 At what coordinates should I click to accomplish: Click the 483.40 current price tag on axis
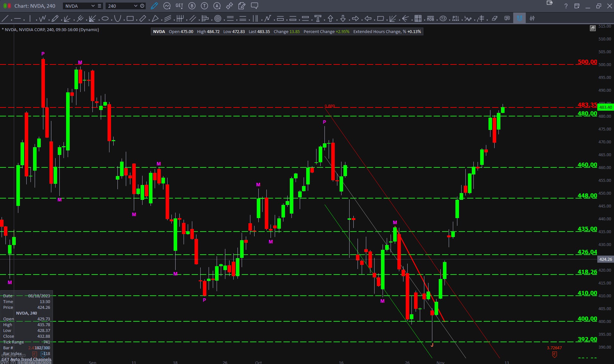[x=605, y=107]
